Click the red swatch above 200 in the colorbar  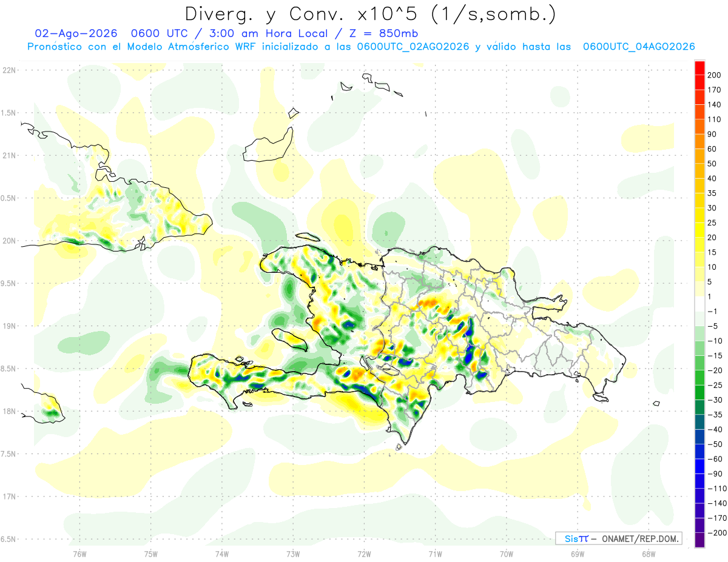pyautogui.click(x=699, y=67)
